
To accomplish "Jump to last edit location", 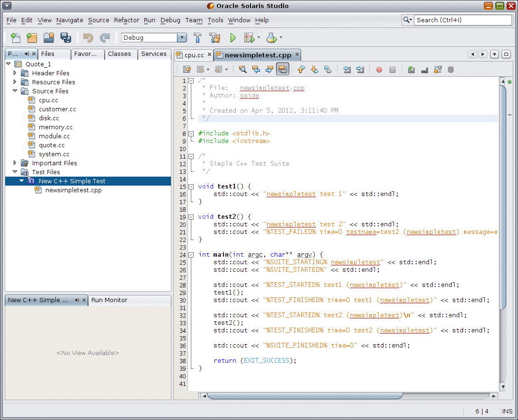I will click(187, 69).
